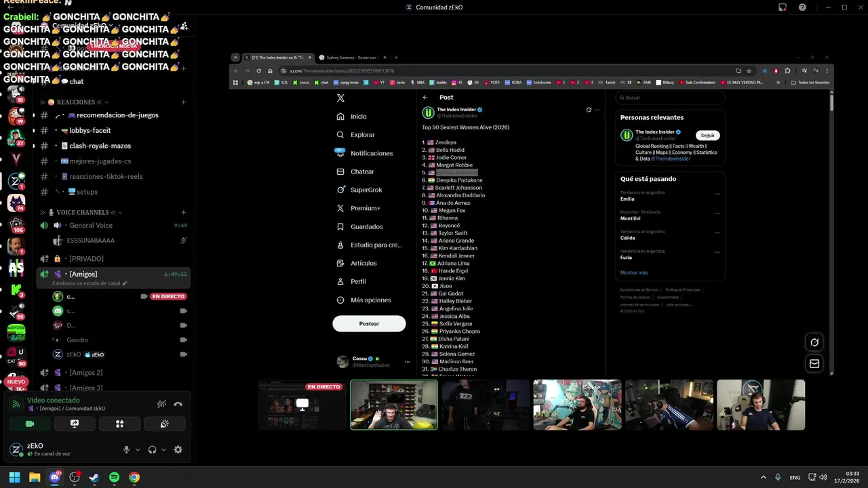This screenshot has width=868, height=488.
Task: Open Premium+ in X sidebar
Action: 358,208
